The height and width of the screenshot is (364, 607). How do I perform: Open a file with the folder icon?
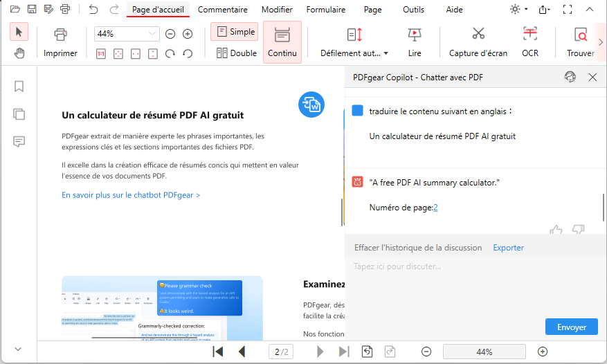(15, 9)
